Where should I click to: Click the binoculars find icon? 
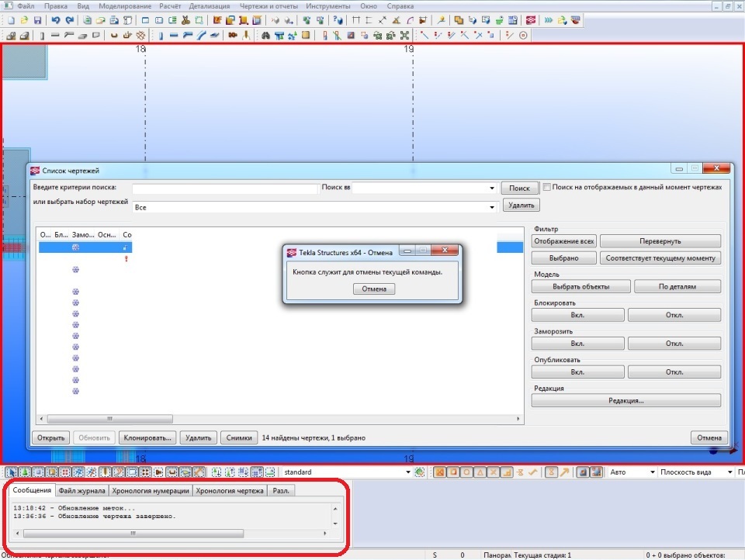pos(265,35)
